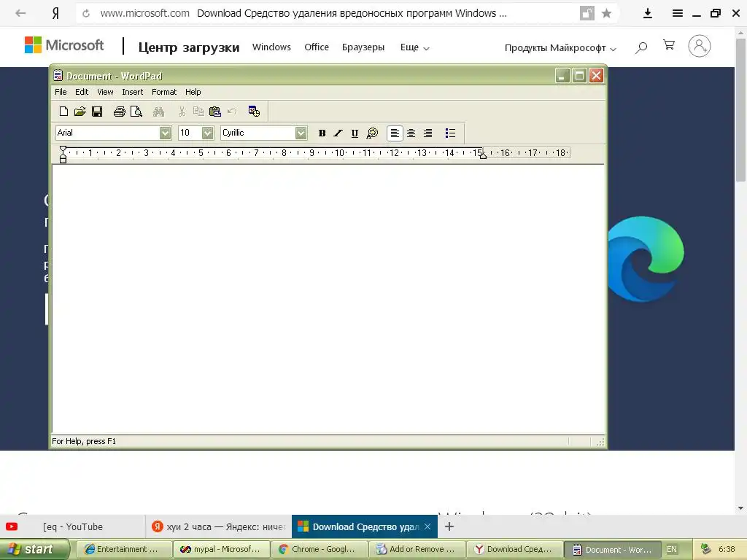Save the document with floppy disk icon
This screenshot has height=560, width=747.
click(x=97, y=112)
